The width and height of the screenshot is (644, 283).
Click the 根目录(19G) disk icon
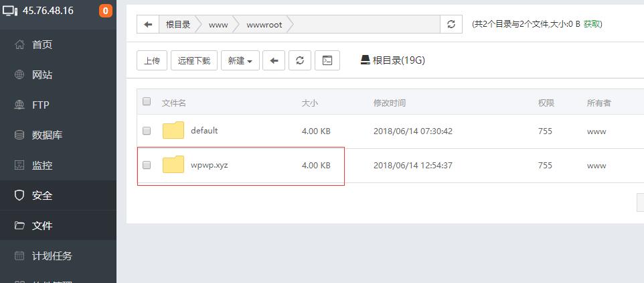pos(365,60)
